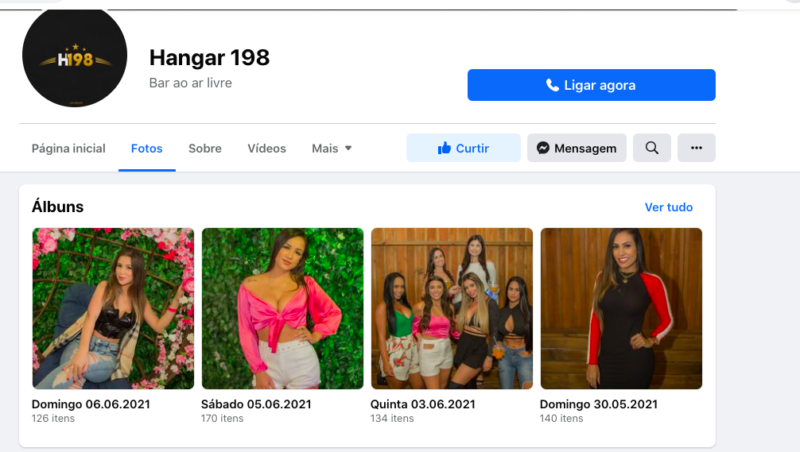800x452 pixels.
Task: Select the Fotos tab
Action: coord(147,148)
